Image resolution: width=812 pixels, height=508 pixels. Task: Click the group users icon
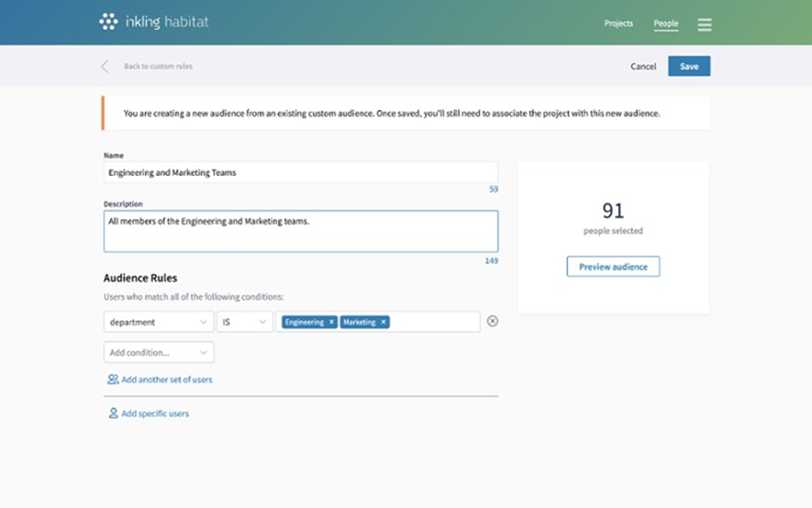click(113, 380)
